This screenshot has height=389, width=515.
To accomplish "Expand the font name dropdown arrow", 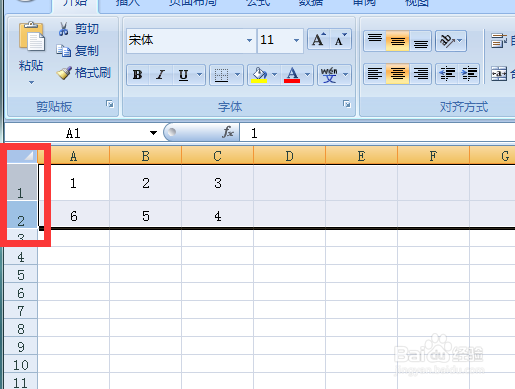I will [249, 40].
